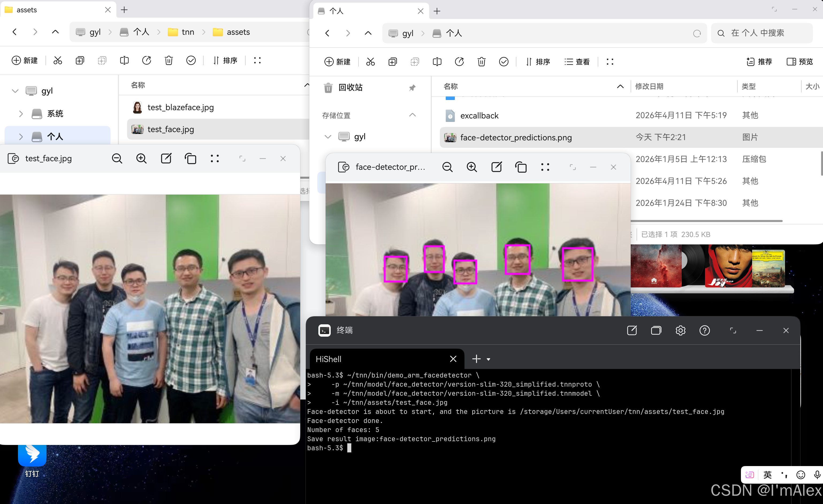
Task: Toggle the 预览 preview pane
Action: click(x=800, y=62)
